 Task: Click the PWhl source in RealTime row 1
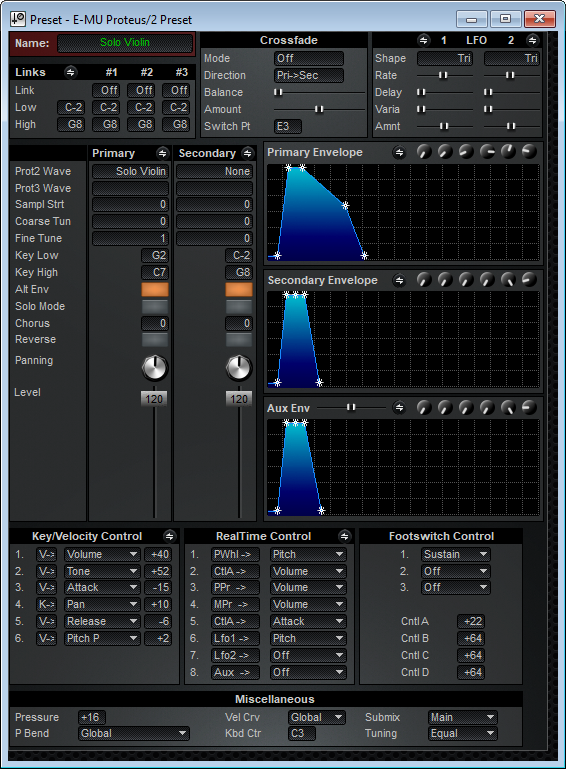pos(235,554)
